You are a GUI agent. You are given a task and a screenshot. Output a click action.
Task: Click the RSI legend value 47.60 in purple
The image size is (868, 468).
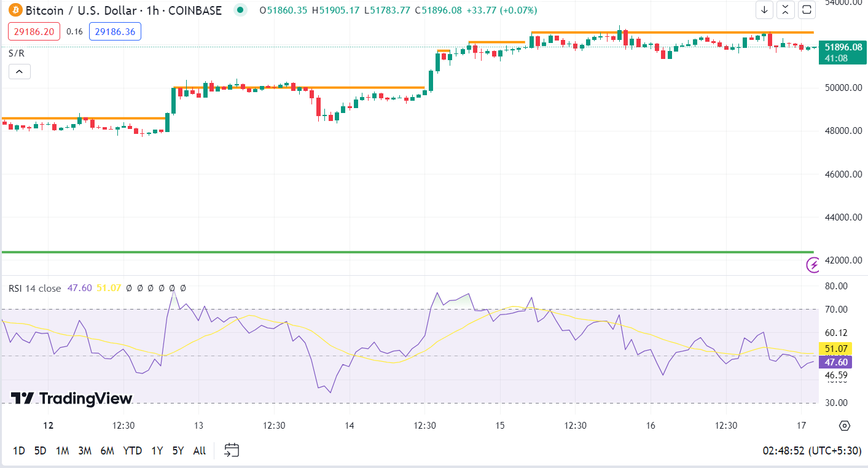[80, 288]
